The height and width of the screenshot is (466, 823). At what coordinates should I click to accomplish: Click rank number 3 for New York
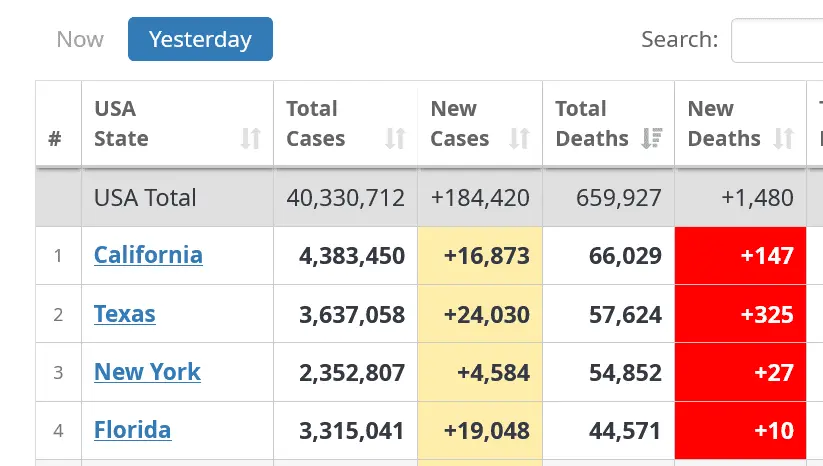(58, 373)
